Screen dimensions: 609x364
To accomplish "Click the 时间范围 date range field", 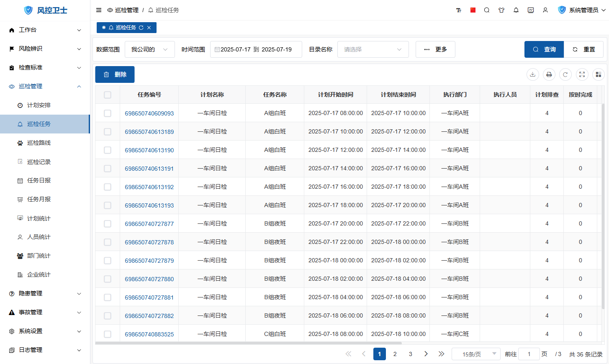I will (256, 49).
